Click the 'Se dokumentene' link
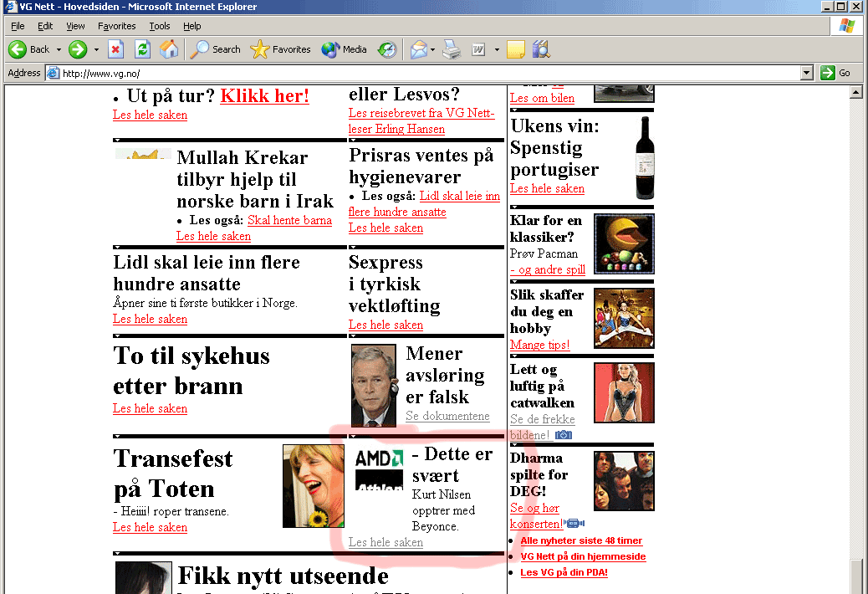This screenshot has width=868, height=594. coord(447,416)
